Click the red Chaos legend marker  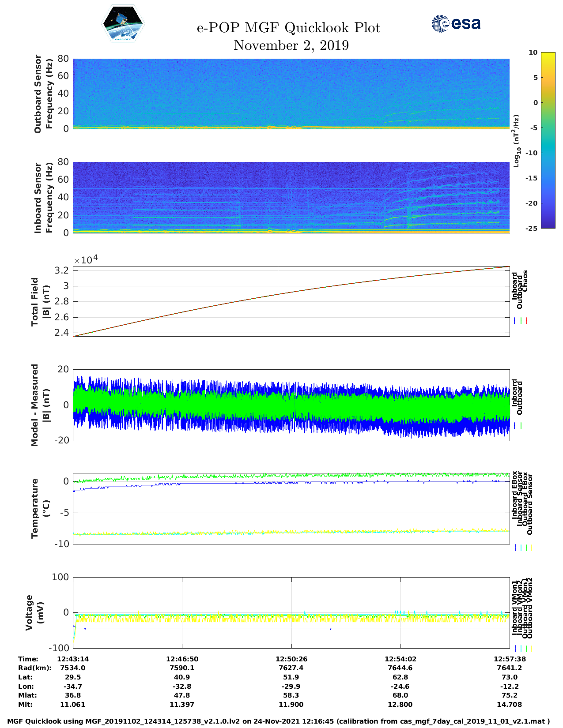tap(526, 321)
